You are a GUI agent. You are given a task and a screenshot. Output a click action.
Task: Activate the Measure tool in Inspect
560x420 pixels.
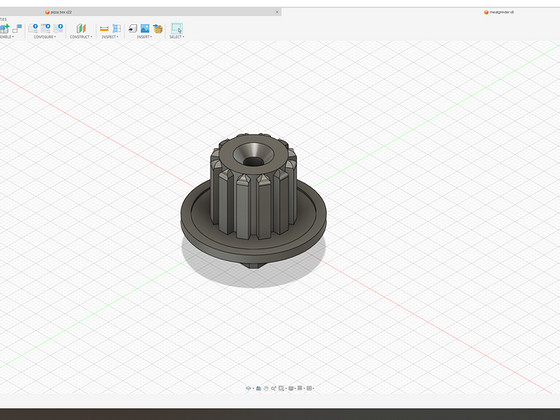click(104, 29)
